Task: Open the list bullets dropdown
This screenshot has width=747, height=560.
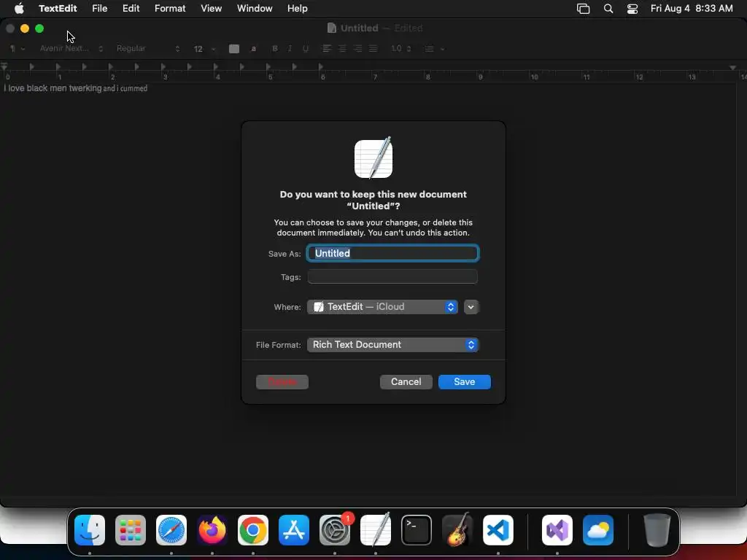Action: [434, 49]
